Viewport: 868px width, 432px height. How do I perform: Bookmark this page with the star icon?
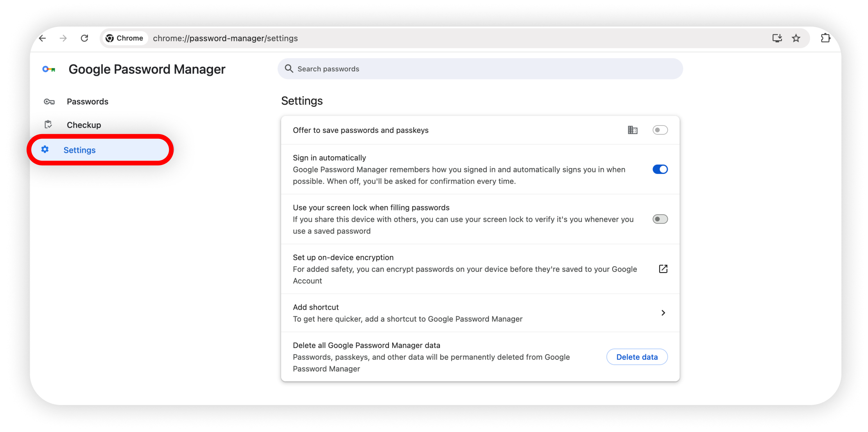pos(796,38)
